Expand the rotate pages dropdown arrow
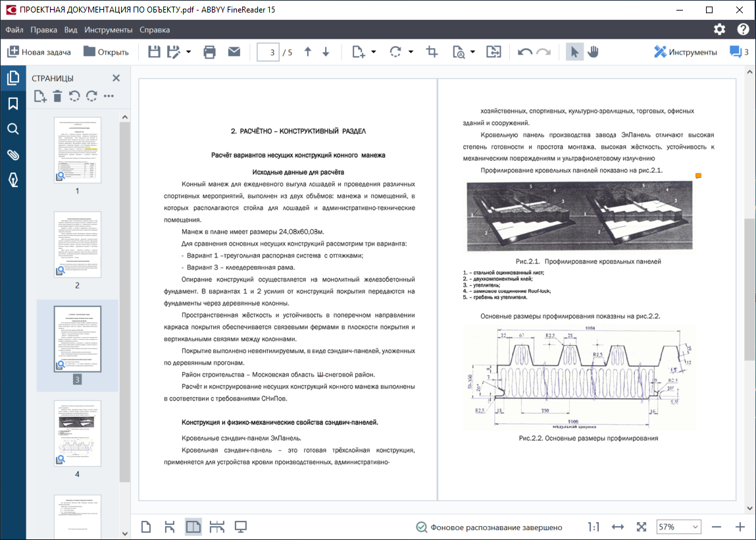The image size is (756, 540). pos(411,52)
